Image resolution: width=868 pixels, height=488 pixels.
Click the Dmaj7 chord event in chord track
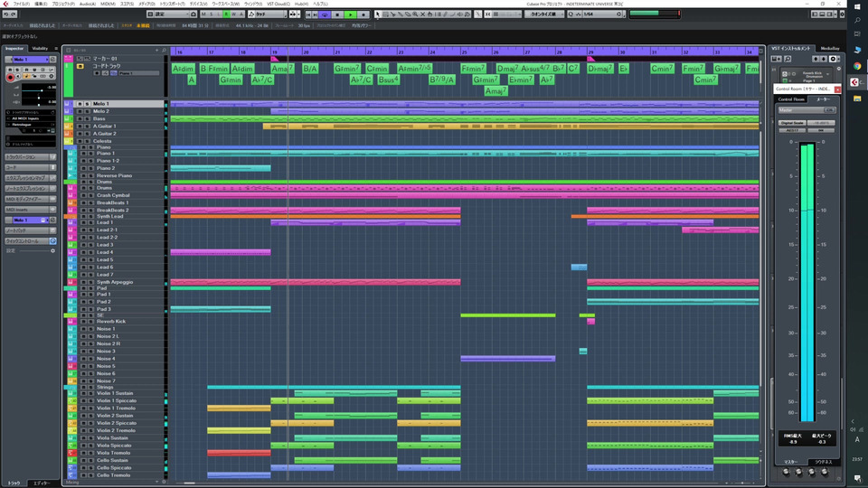point(507,69)
